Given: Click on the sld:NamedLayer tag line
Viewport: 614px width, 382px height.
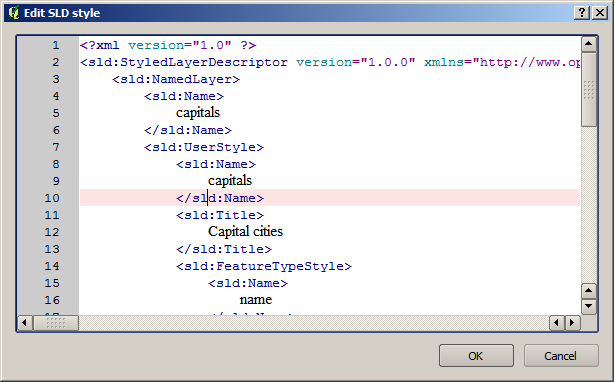Looking at the screenshot, I should [x=176, y=79].
